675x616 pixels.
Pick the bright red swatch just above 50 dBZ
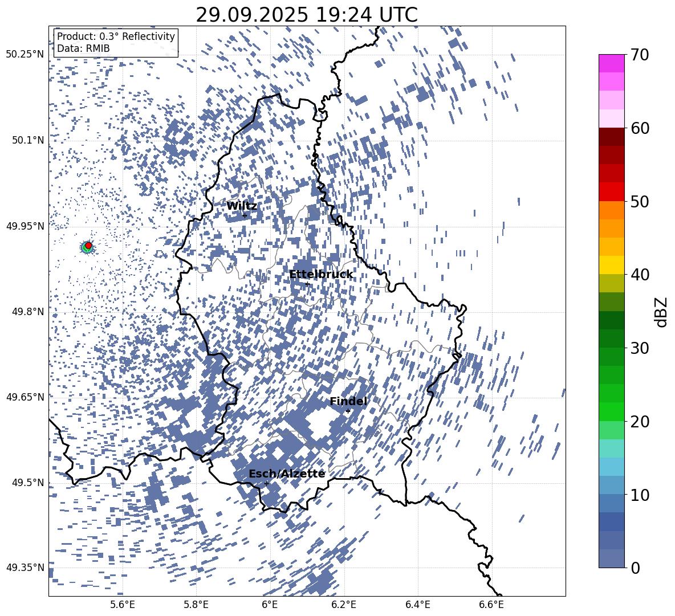[611, 192]
